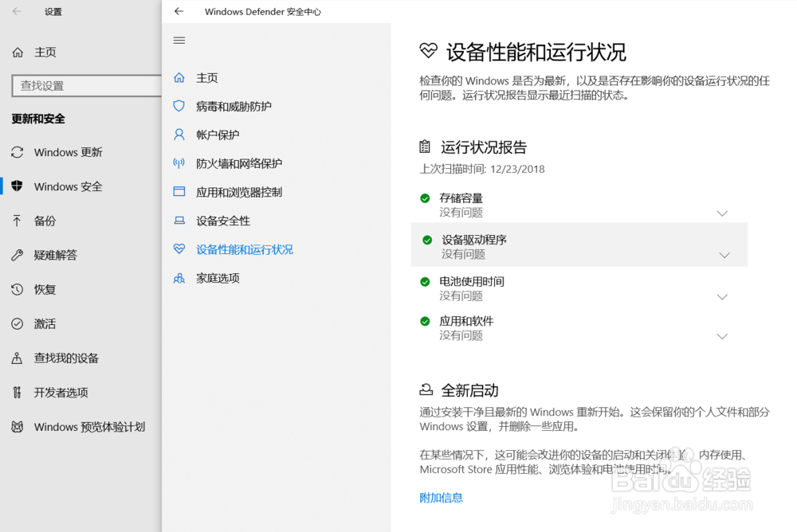Screen dimensions: 797x532
Task: Click the Settings home icon
Action: pyautogui.click(x=18, y=53)
